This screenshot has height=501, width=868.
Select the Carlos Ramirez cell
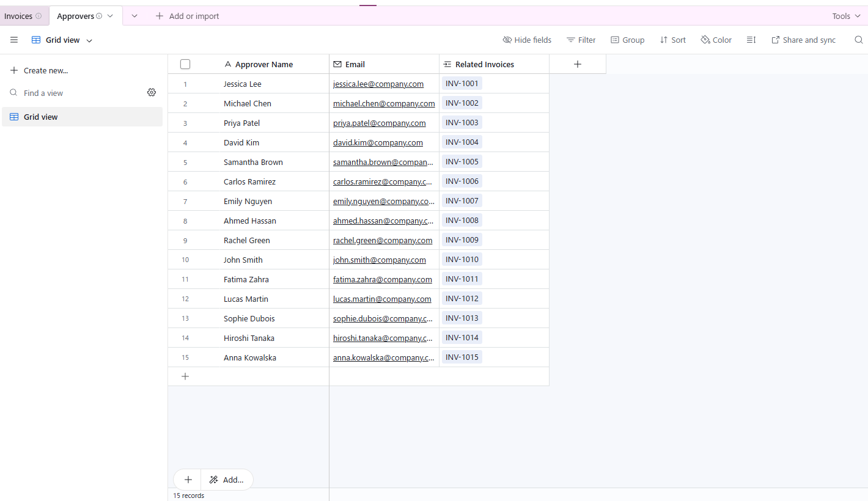[x=274, y=181]
